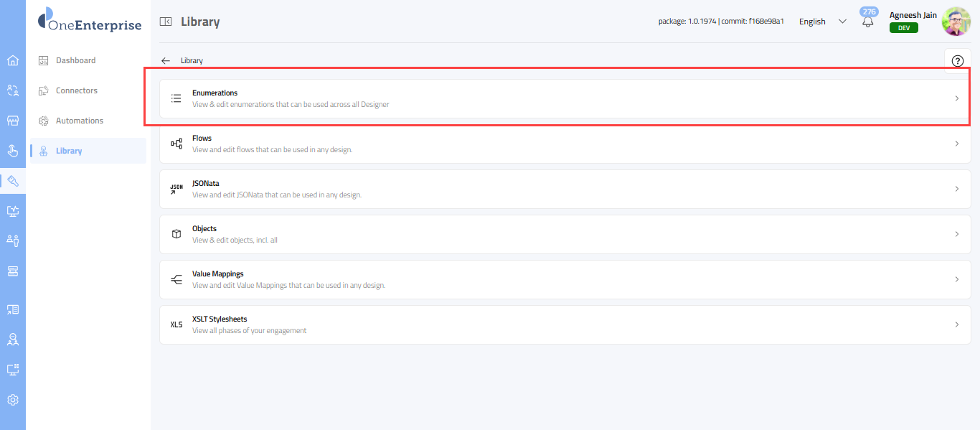Open Connectors in side menu
The width and height of the screenshot is (980, 430).
[76, 90]
